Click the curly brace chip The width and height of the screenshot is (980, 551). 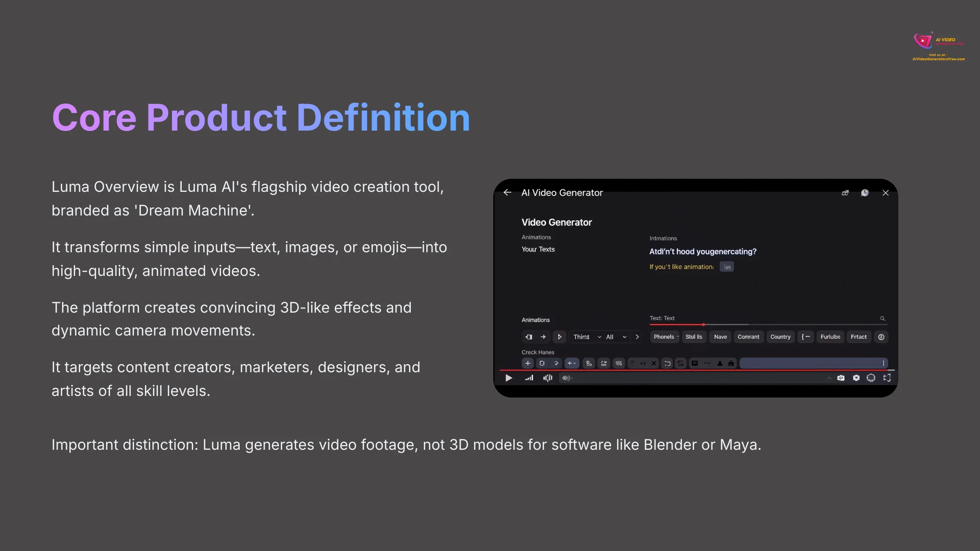[x=806, y=337]
